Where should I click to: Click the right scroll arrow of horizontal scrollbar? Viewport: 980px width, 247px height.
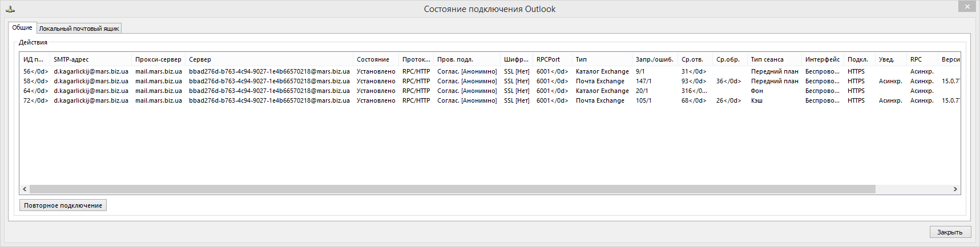[x=955, y=189]
